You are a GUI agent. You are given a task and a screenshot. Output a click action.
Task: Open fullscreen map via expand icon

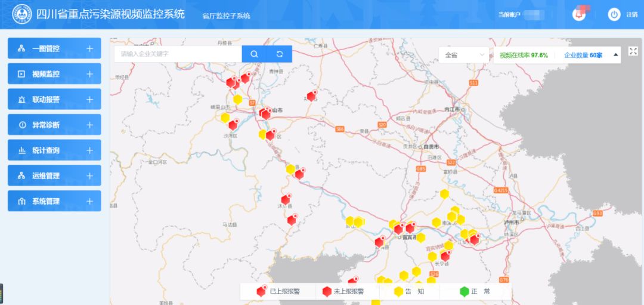click(633, 51)
